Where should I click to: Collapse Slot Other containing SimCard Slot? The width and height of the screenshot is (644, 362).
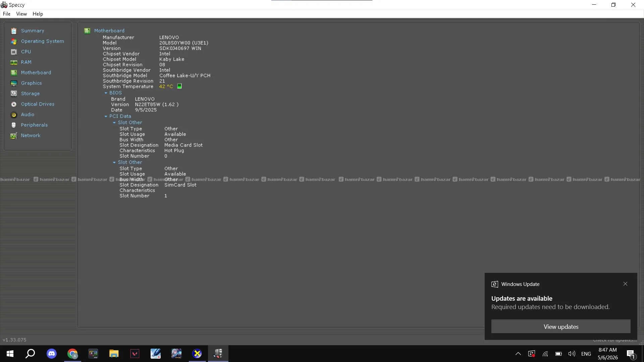[114, 162]
